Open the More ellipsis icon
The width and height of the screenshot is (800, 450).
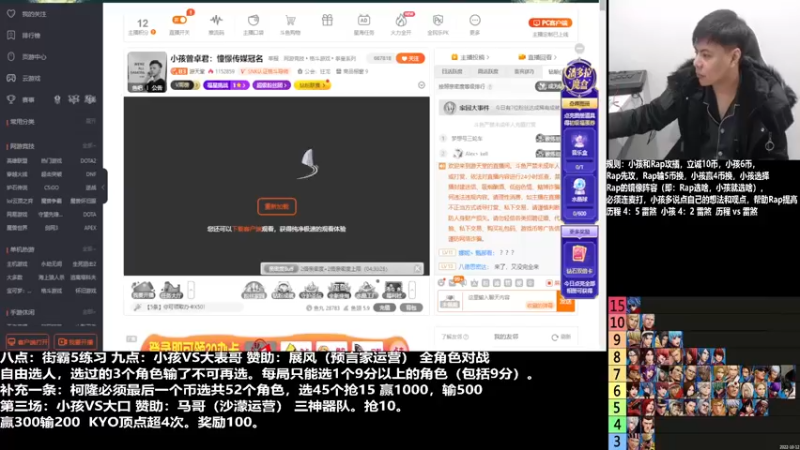474,20
